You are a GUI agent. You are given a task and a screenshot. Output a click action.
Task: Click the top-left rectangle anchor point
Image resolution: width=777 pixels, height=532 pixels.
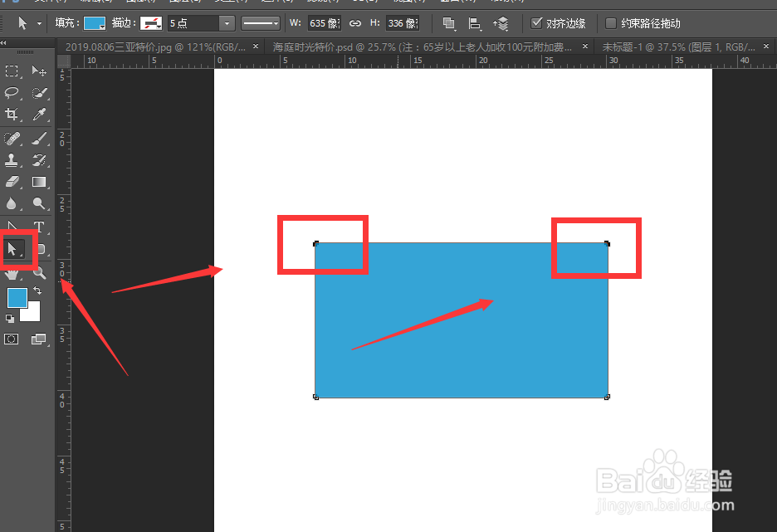point(315,243)
